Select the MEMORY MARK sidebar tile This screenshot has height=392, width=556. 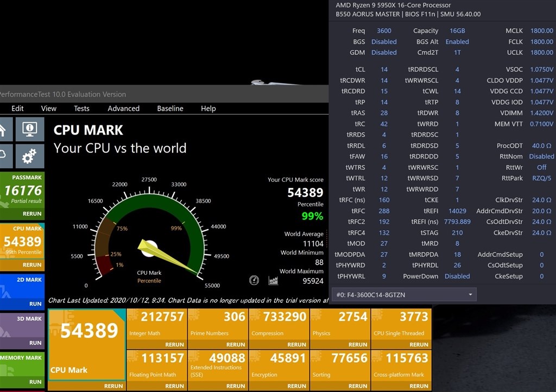tap(22, 370)
